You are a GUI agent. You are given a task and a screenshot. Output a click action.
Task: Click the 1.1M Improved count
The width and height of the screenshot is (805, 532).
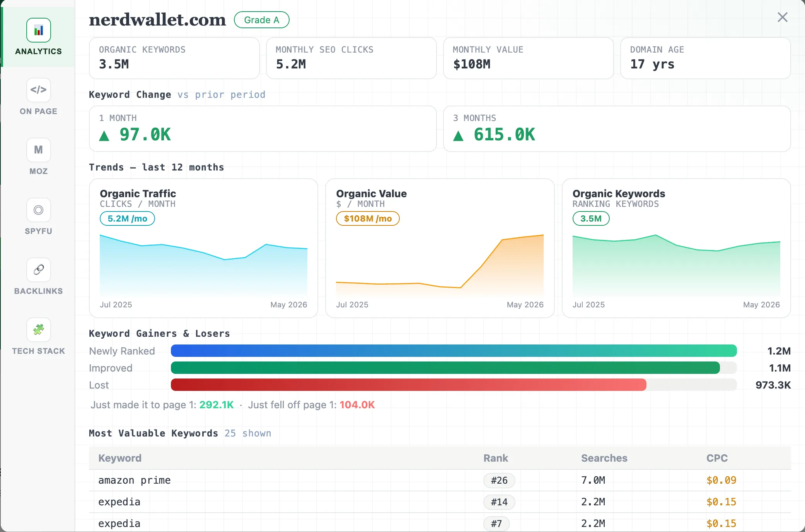779,368
